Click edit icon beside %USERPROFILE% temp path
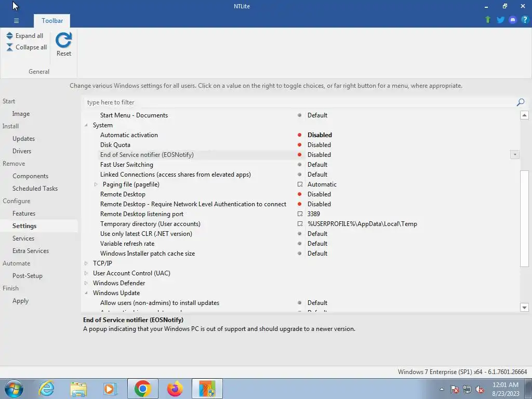 click(300, 223)
